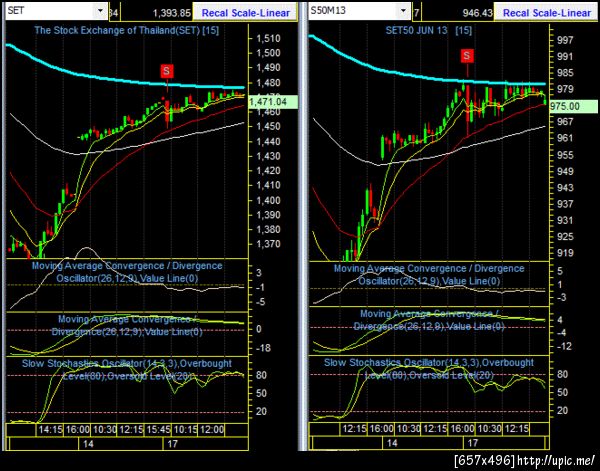Click Recal Scale-Linear on SET chart
This screenshot has width=600, height=471.
(x=245, y=13)
